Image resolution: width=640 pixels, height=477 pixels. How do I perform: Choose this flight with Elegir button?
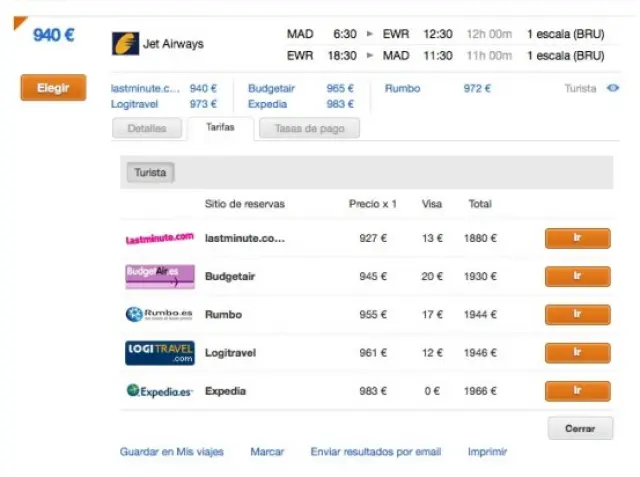pyautogui.click(x=53, y=87)
